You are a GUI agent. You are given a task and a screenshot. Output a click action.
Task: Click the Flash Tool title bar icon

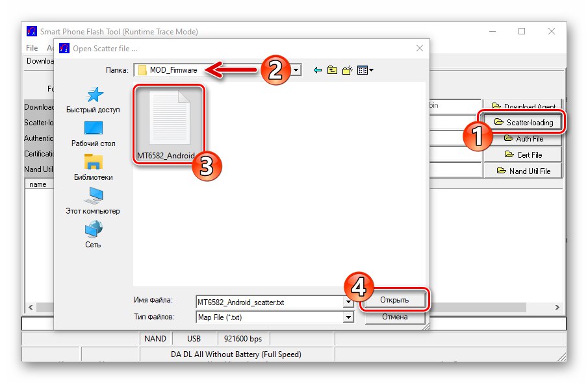point(31,31)
